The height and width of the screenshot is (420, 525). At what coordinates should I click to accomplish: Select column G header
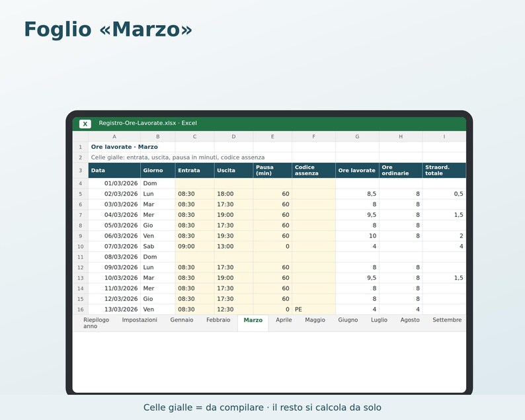357,137
